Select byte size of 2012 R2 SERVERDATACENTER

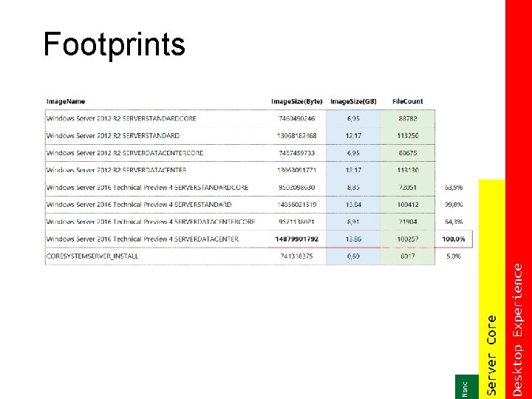point(297,170)
